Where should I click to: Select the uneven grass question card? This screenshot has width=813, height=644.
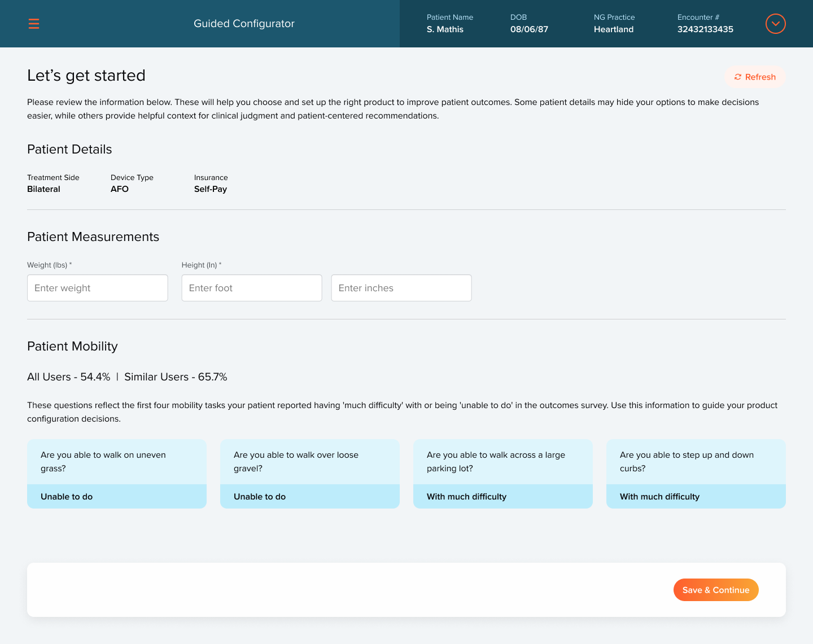click(117, 474)
